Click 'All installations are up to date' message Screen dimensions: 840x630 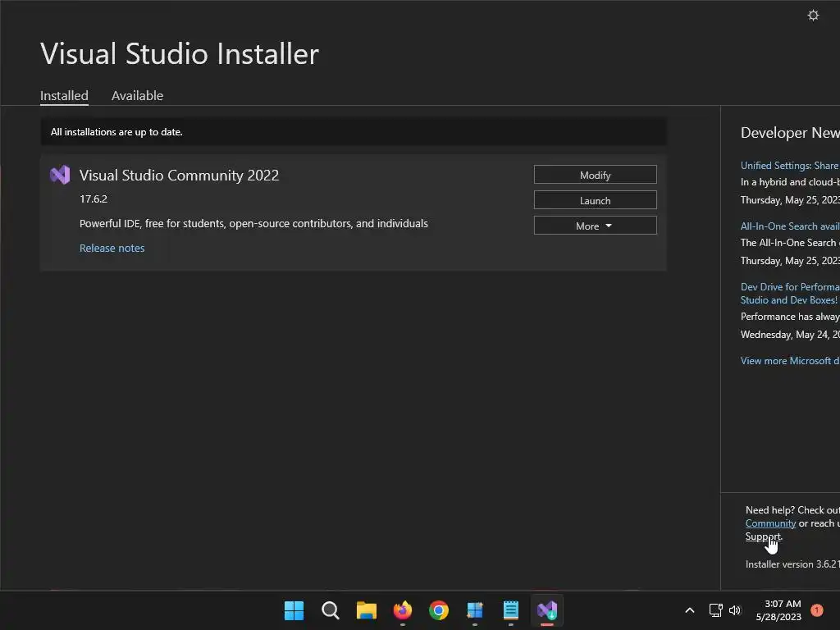click(x=116, y=132)
